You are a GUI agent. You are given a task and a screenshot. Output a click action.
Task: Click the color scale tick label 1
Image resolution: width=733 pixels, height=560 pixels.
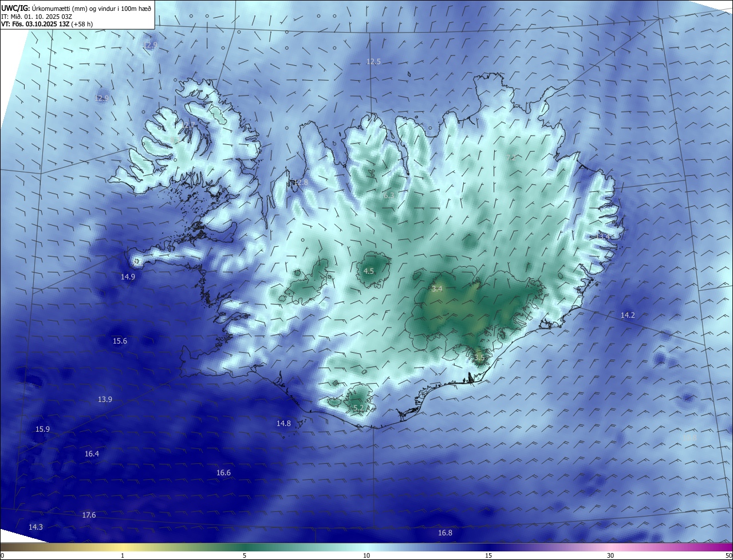pos(123,555)
